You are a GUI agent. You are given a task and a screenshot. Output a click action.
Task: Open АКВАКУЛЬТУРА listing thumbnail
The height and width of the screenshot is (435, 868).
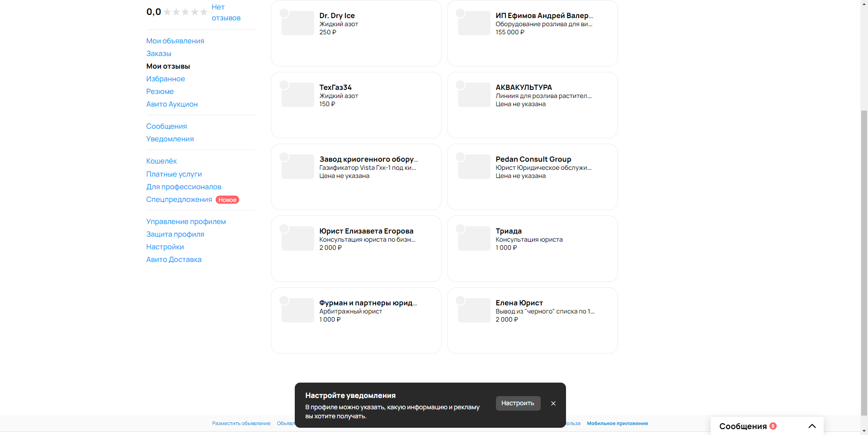pyautogui.click(x=474, y=95)
